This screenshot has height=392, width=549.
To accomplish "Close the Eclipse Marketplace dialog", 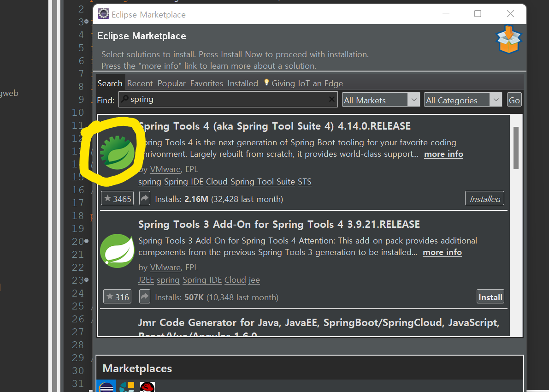I will point(510,14).
